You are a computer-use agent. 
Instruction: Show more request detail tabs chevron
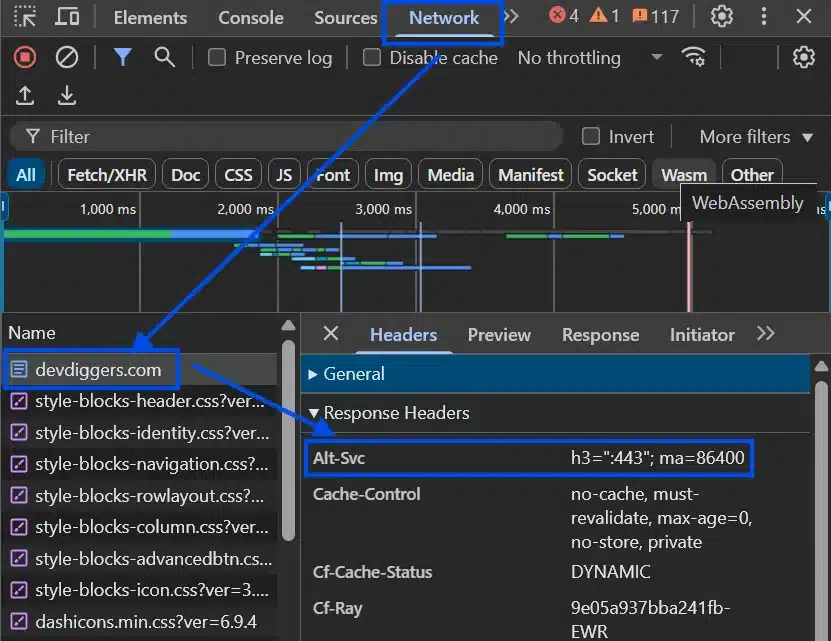pyautogui.click(x=766, y=333)
